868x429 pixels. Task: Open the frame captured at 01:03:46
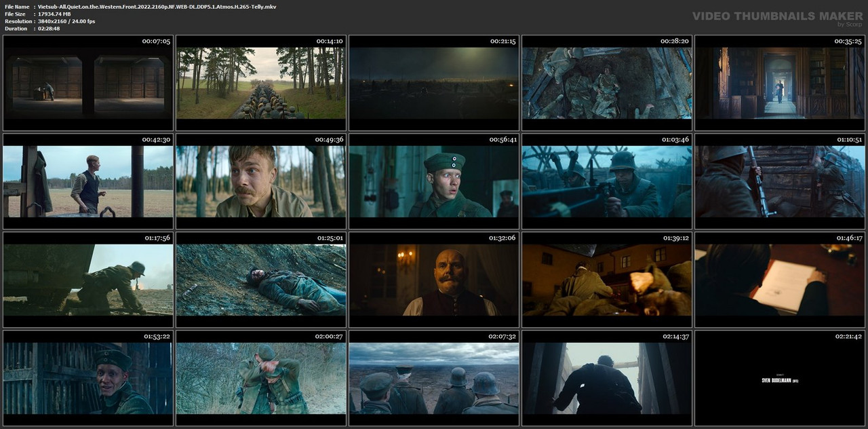coord(607,181)
